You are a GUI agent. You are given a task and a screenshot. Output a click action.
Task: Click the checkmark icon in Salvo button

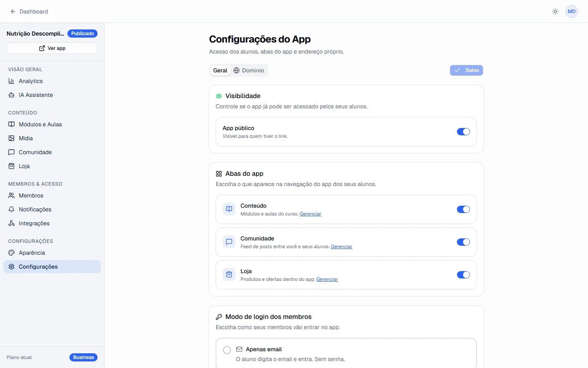coord(457,70)
